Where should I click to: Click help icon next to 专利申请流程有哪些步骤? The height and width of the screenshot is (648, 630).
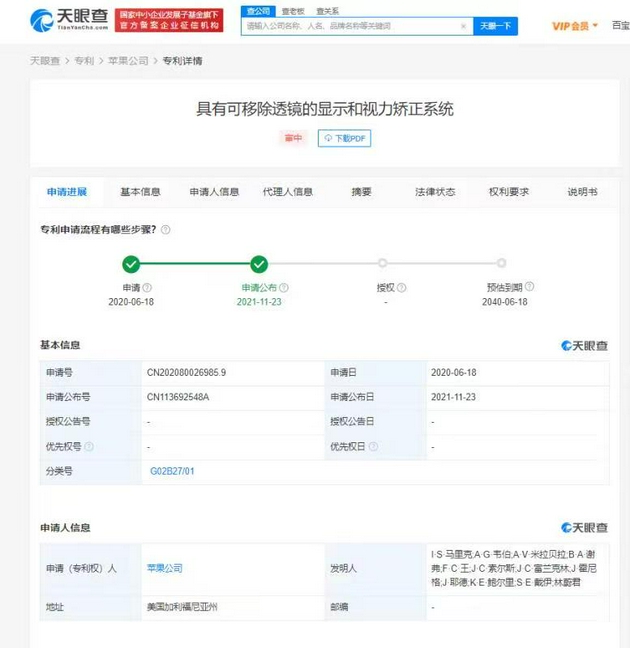[x=165, y=229]
